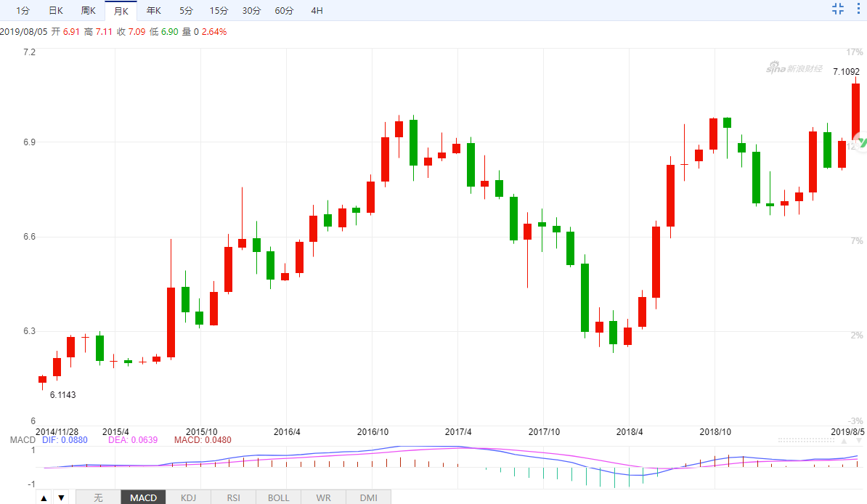Screen dimensions: 867x504
Task: Click the 6.6 price axis label
Action: (x=29, y=236)
